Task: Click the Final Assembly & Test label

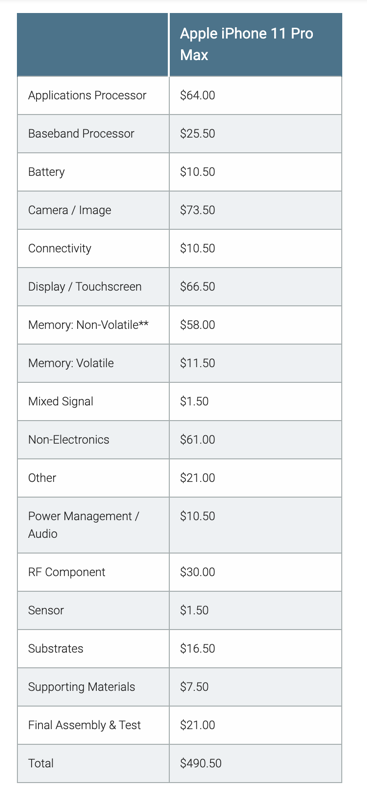Action: (x=85, y=725)
